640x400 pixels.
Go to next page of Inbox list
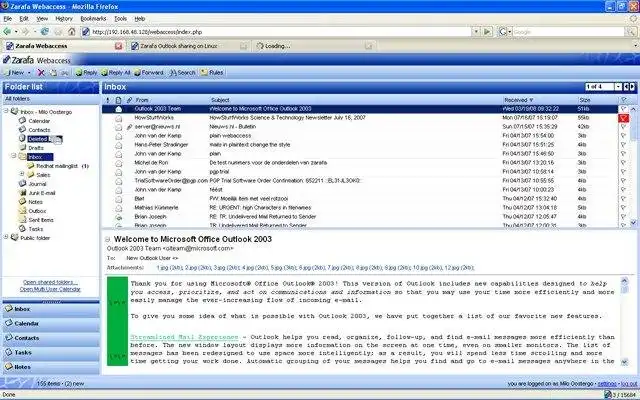[x=632, y=87]
